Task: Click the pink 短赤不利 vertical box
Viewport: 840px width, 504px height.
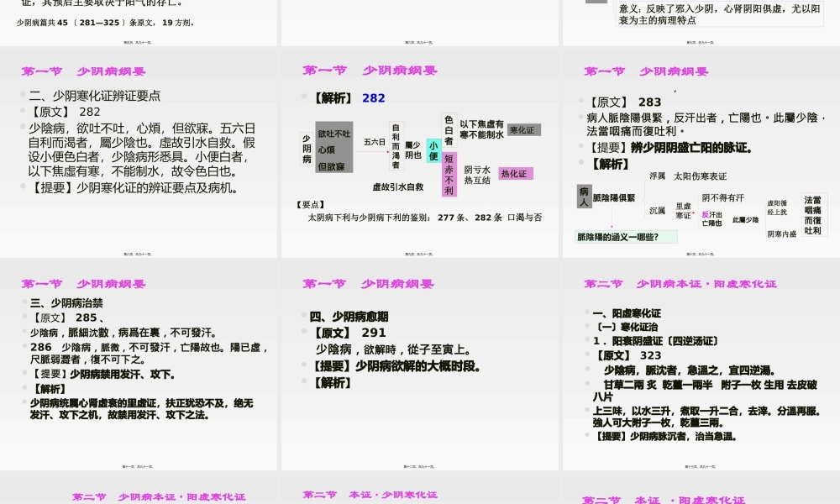Action: tap(449, 174)
